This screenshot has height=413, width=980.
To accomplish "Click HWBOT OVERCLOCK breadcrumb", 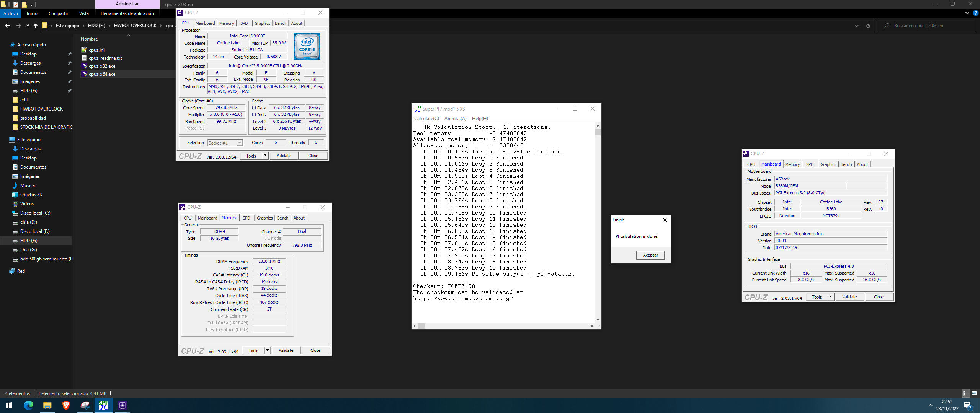I will click(135, 26).
